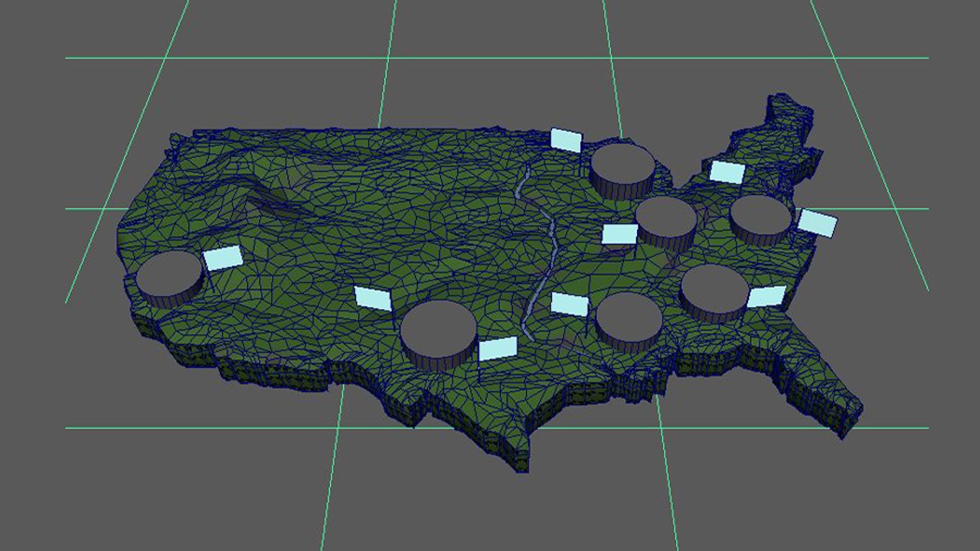The width and height of the screenshot is (980, 551).
Task: Click the flag right of the Georgia cylinder
Action: coord(766,296)
